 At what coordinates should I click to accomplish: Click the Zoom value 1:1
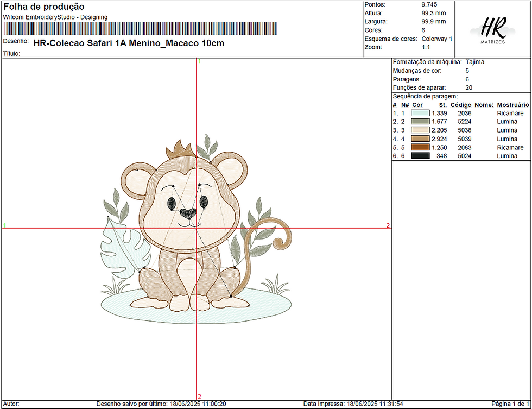(x=426, y=47)
